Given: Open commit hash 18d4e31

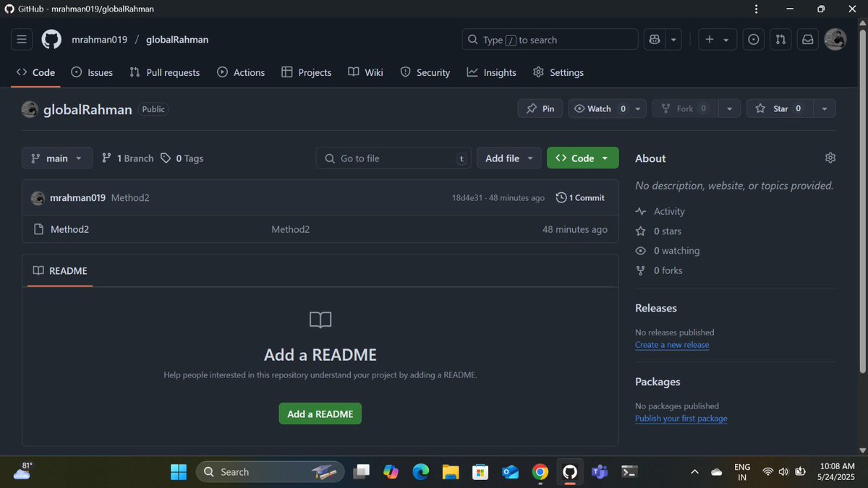Looking at the screenshot, I should tap(468, 198).
